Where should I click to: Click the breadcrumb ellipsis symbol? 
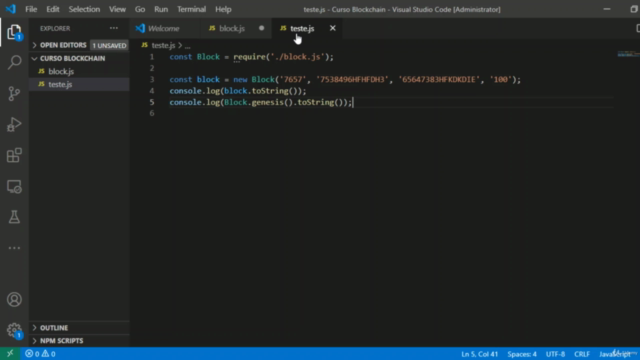pyautogui.click(x=187, y=46)
